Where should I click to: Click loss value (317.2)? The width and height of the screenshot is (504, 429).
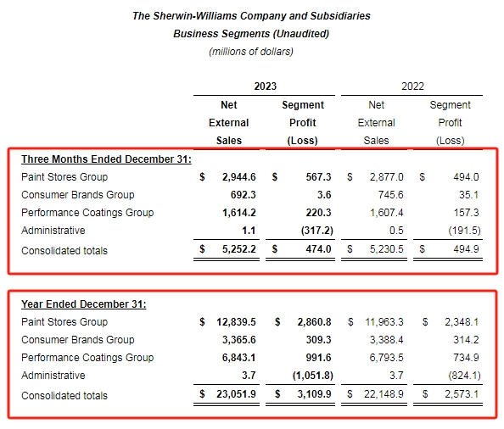[x=317, y=231]
